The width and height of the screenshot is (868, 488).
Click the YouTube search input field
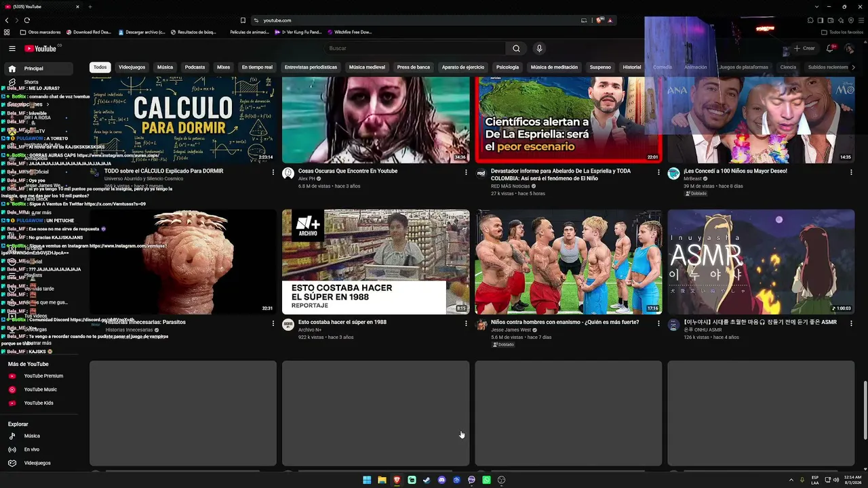click(x=414, y=48)
